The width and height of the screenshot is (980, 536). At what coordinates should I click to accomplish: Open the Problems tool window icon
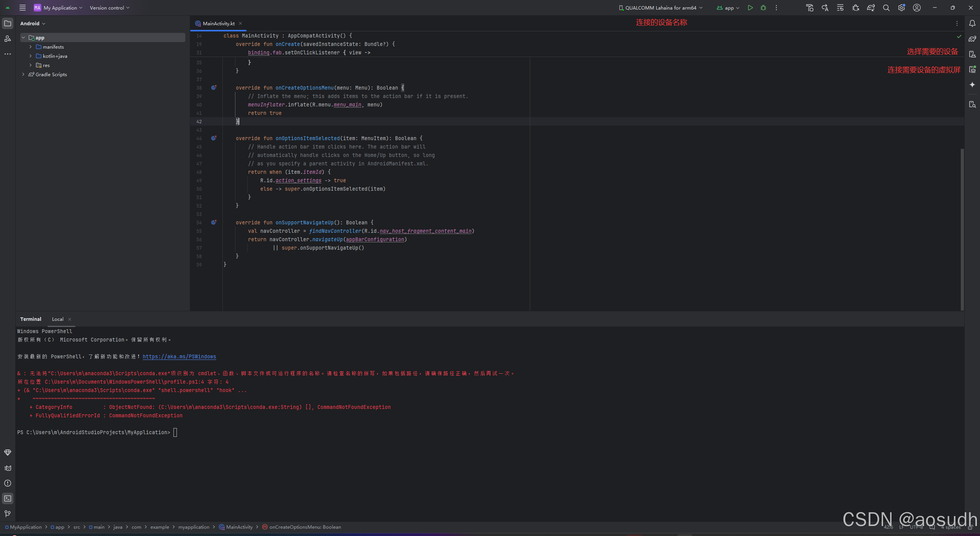point(8,483)
